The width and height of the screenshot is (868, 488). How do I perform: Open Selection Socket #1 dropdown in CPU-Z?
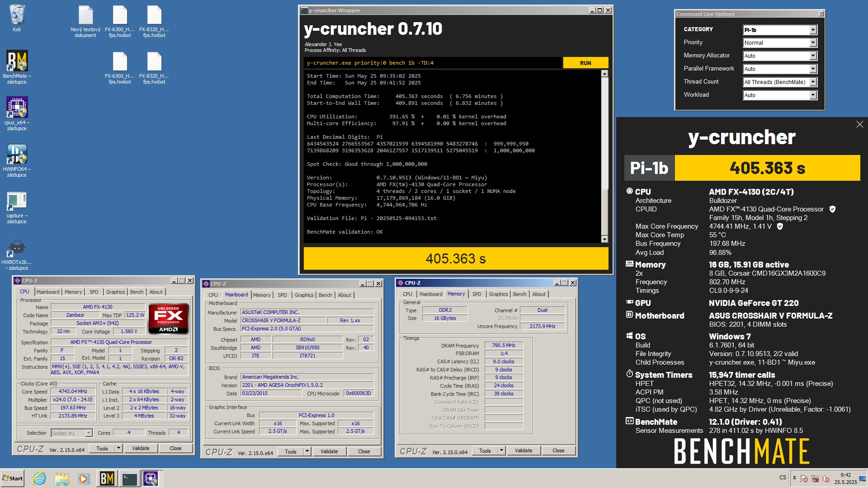click(71, 433)
